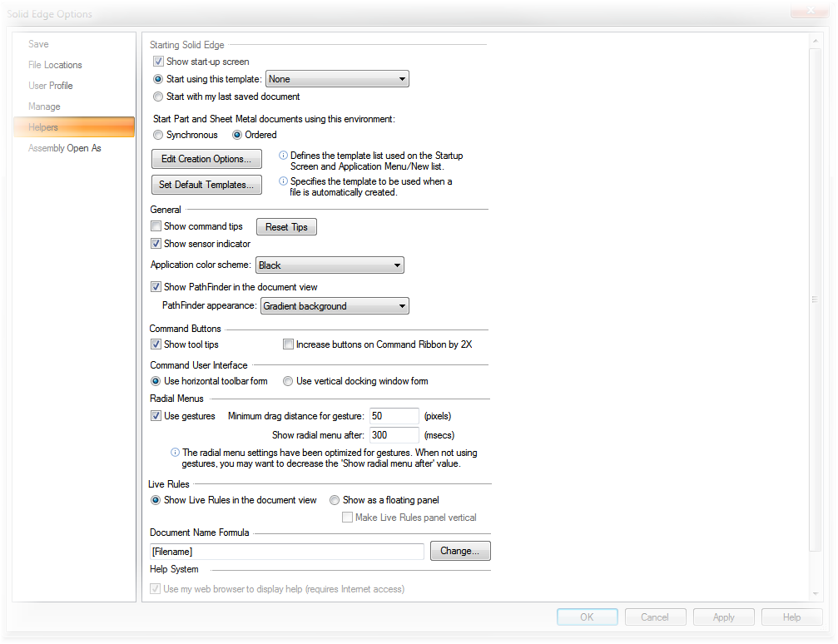Go to the User Profile page
Image resolution: width=838 pixels, height=644 pixels.
click(x=50, y=86)
